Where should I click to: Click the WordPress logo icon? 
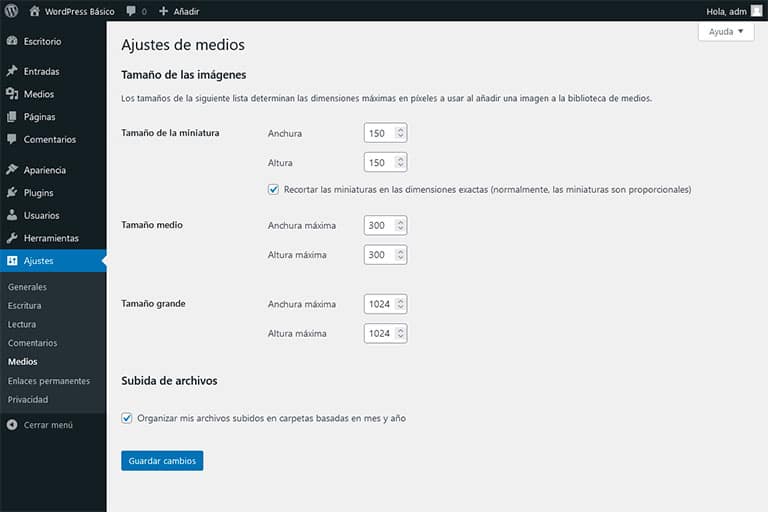pos(11,11)
